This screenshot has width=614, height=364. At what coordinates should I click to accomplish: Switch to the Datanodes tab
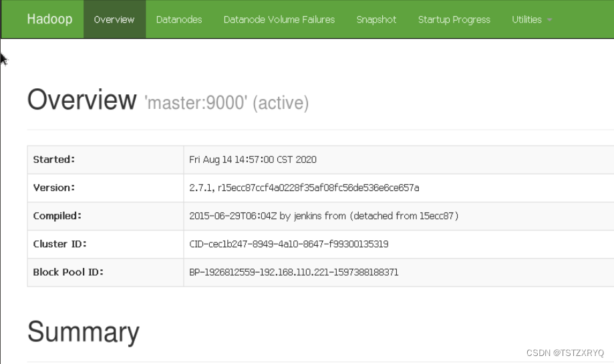tap(179, 19)
